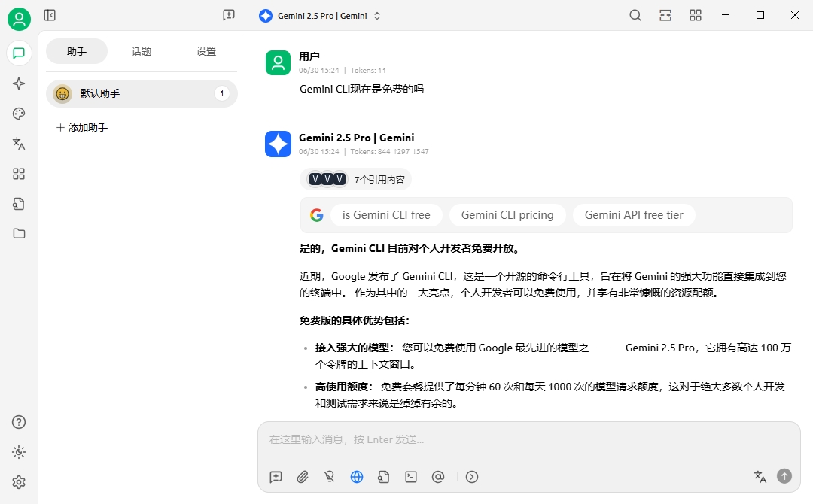
Task: Open the user avatar profile in the sidebar
Action: (x=19, y=19)
